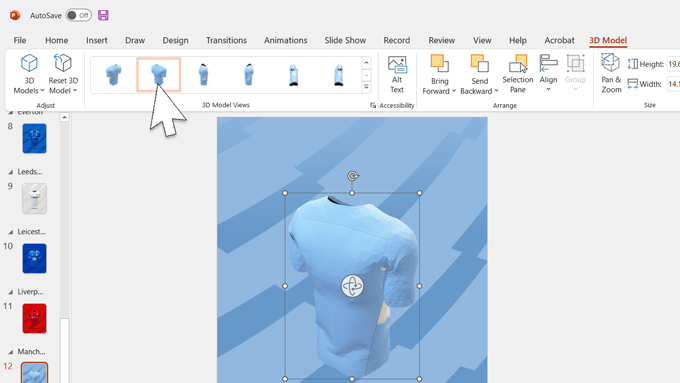Click the rotation handle above the model
Image resolution: width=680 pixels, height=383 pixels.
coord(352,176)
